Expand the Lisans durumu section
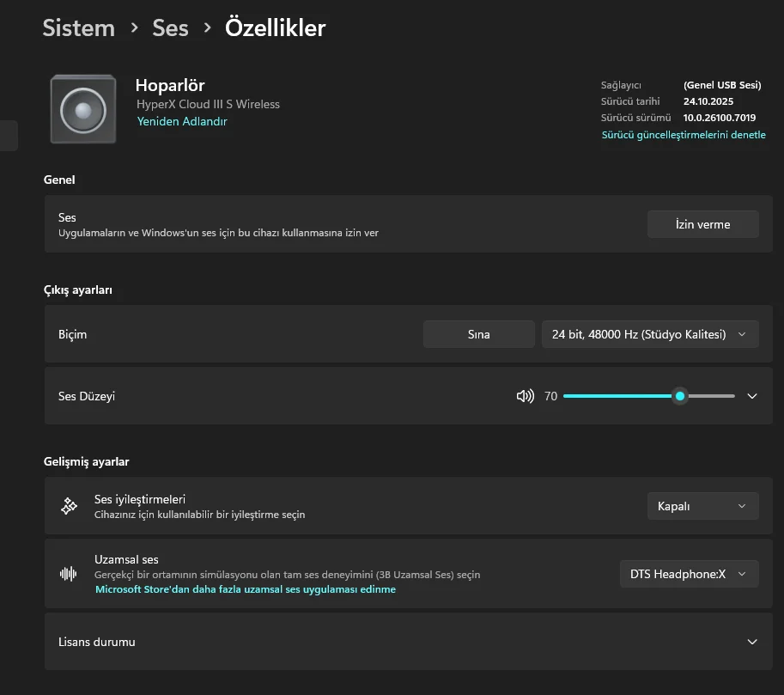The height and width of the screenshot is (695, 784). 752,642
